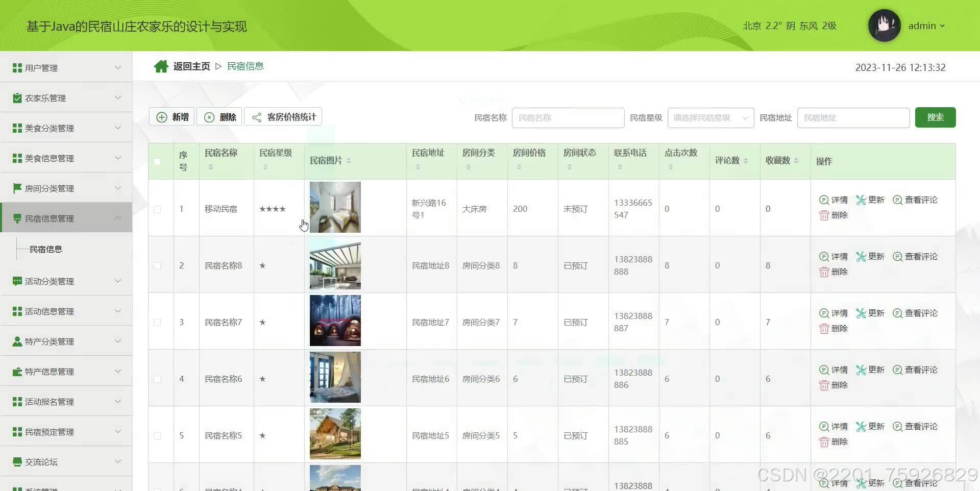Open the 活动信息管理 sidebar menu

coord(66,311)
